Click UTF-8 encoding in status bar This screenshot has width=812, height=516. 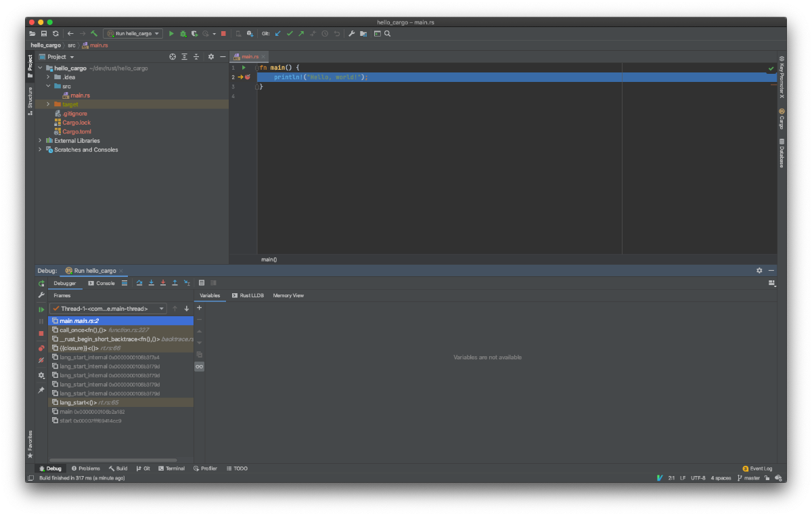pyautogui.click(x=698, y=478)
